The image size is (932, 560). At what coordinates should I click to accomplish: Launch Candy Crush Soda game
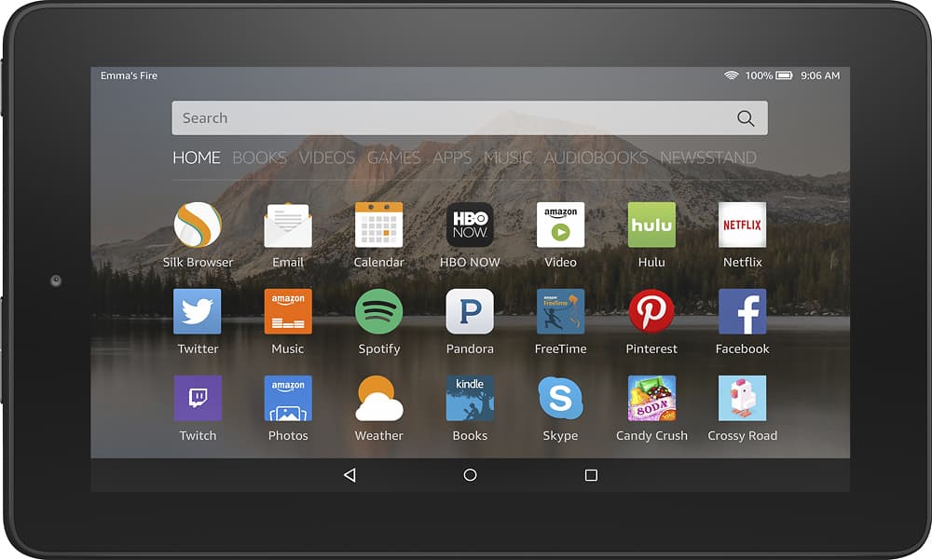651,398
